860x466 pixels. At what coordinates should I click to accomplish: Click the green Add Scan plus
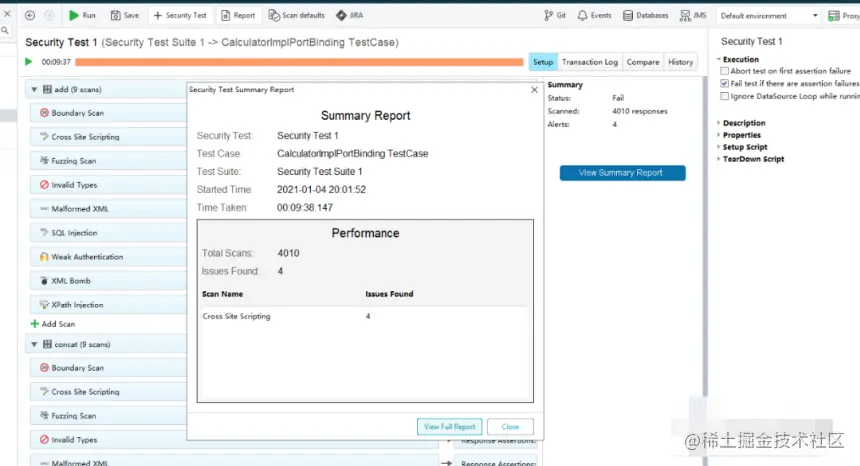point(35,324)
